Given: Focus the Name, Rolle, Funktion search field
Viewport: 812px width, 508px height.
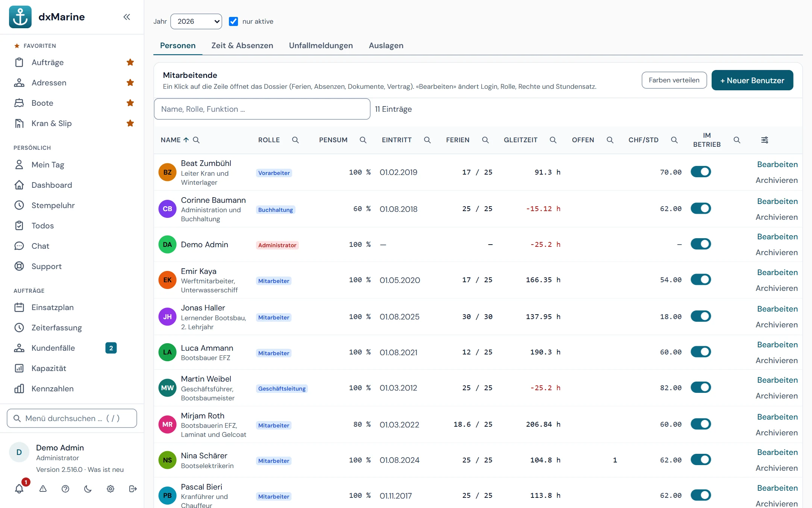Looking at the screenshot, I should point(262,109).
